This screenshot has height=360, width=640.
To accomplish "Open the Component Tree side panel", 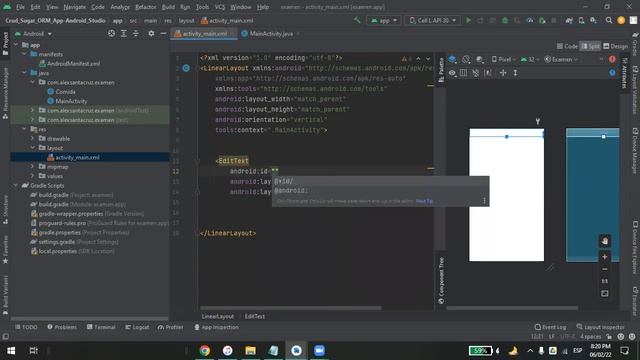I will point(441,280).
